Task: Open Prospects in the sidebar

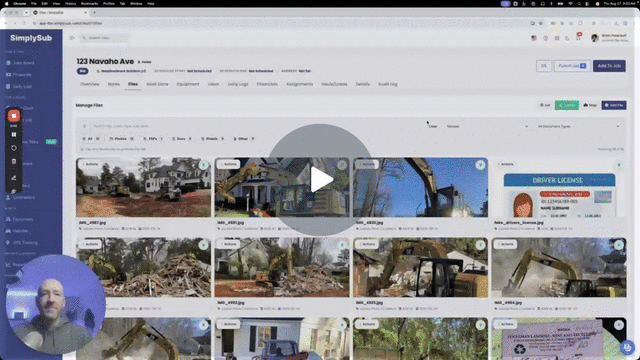Action: (x=19, y=75)
